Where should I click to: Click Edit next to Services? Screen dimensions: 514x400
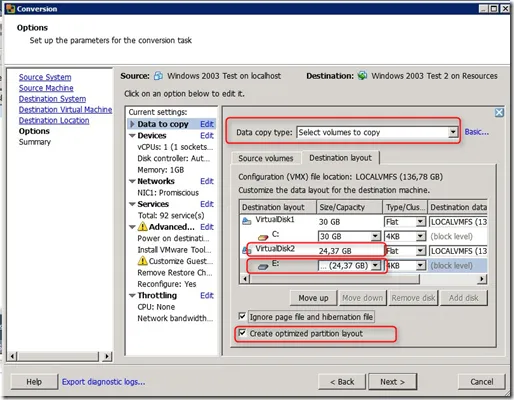[207, 204]
